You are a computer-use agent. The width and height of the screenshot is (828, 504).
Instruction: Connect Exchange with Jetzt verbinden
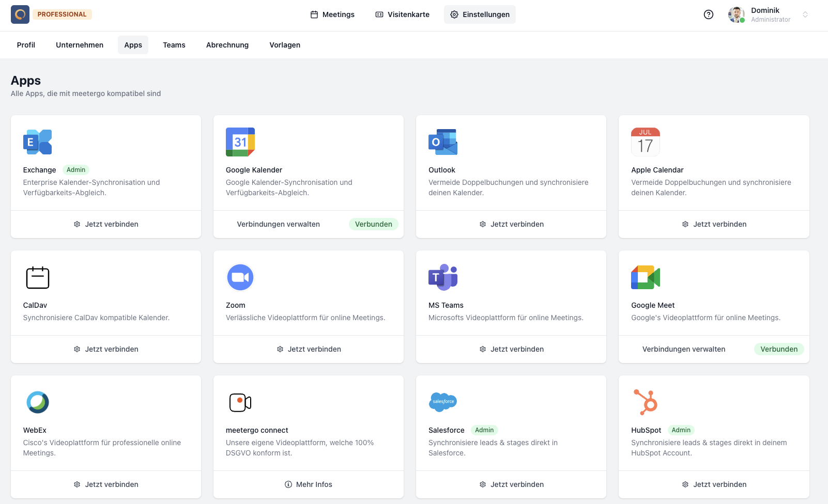[106, 224]
